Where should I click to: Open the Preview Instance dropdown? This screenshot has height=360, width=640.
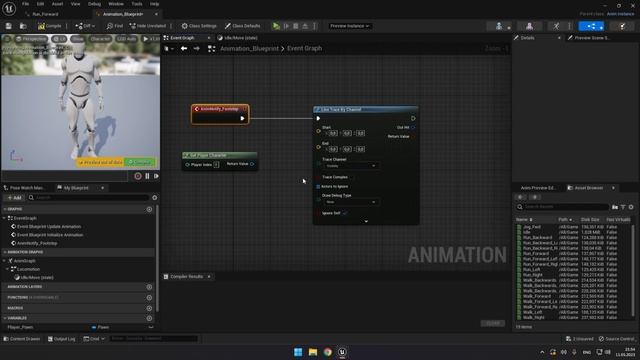tap(349, 26)
